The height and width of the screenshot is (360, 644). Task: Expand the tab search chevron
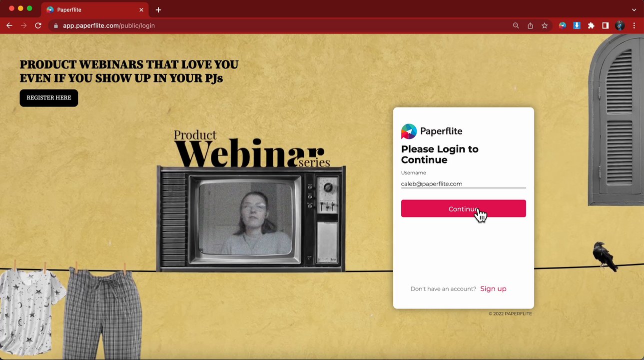(x=634, y=9)
